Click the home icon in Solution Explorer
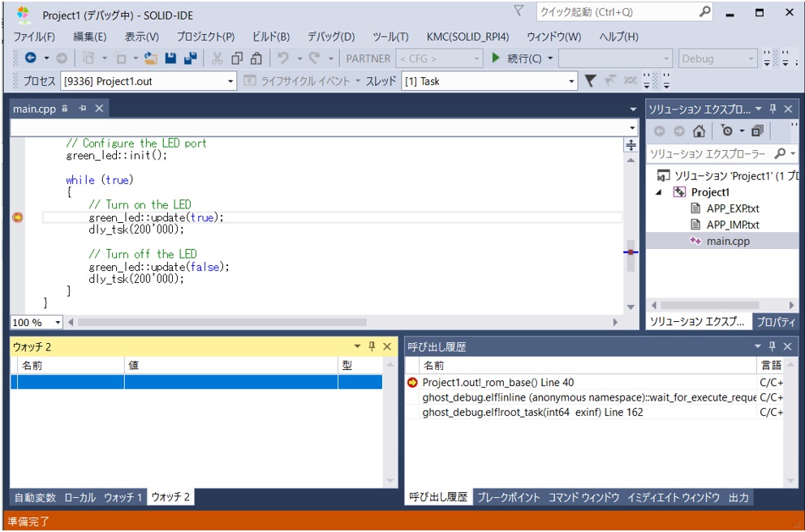Viewport: 805px width, 532px height. (699, 131)
